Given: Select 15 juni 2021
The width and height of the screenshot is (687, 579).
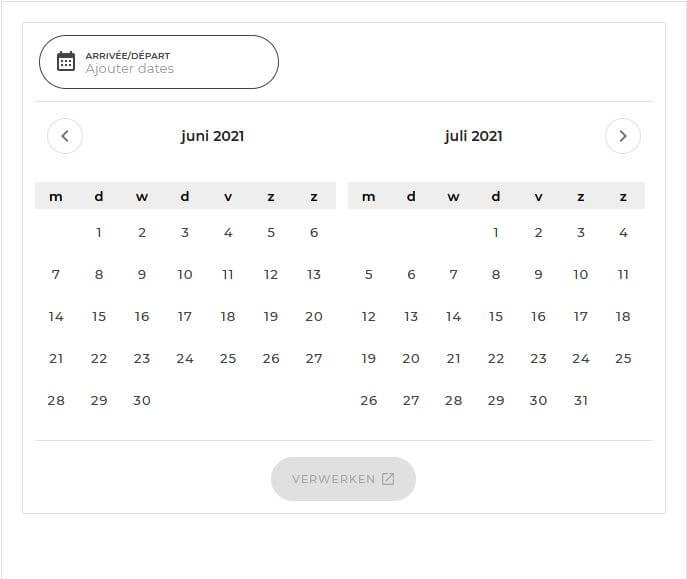Looking at the screenshot, I should click(99, 317).
